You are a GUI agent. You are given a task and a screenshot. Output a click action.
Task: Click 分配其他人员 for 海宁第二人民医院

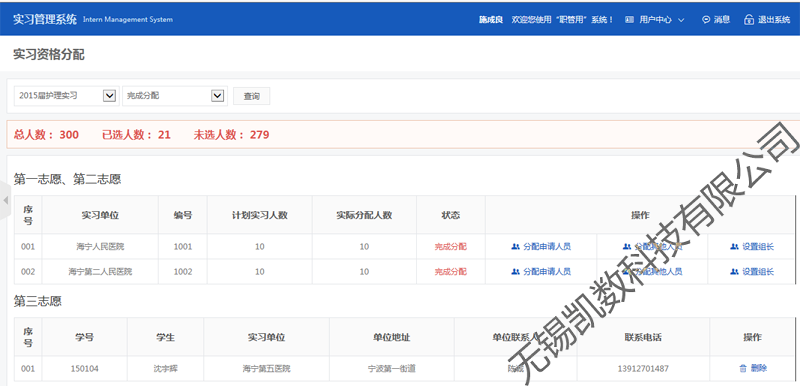tap(652, 272)
